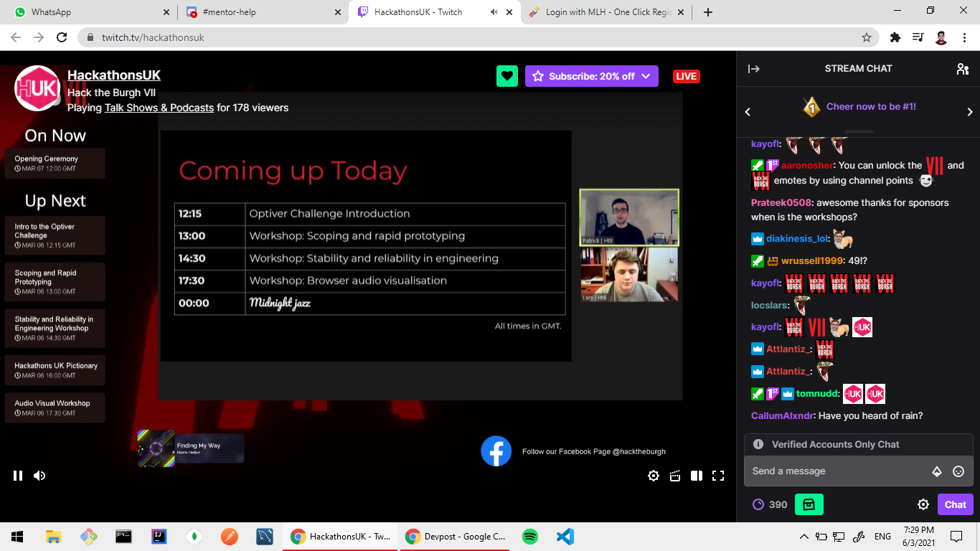Click the Send a message field
This screenshot has width=980, height=551.
coord(859,471)
